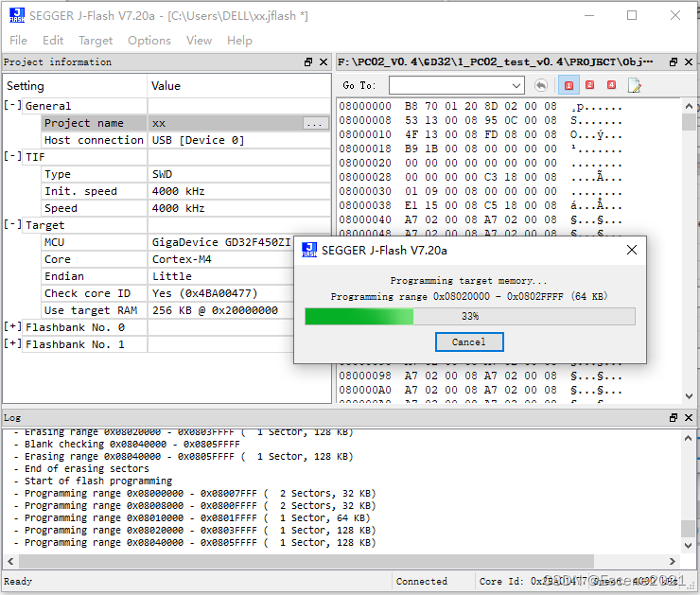The width and height of the screenshot is (700, 595).
Task: Click the J-Flash application icon in title bar
Action: pyautogui.click(x=17, y=16)
